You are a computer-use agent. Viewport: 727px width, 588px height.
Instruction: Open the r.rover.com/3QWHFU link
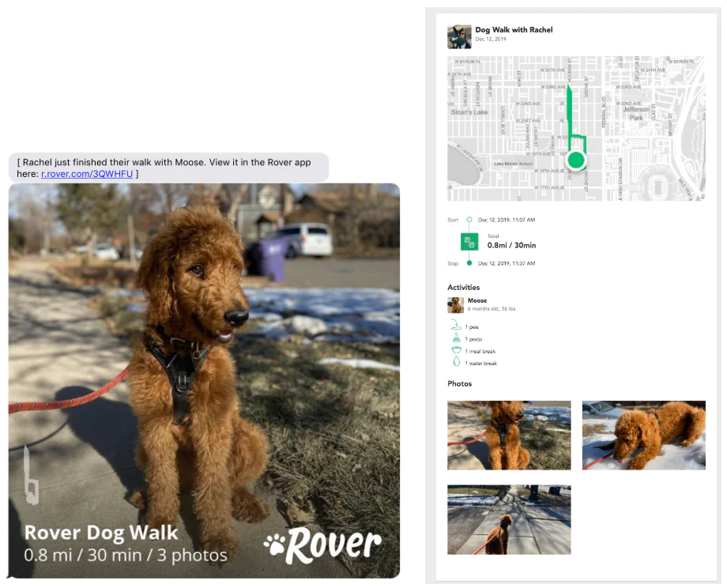(87, 174)
